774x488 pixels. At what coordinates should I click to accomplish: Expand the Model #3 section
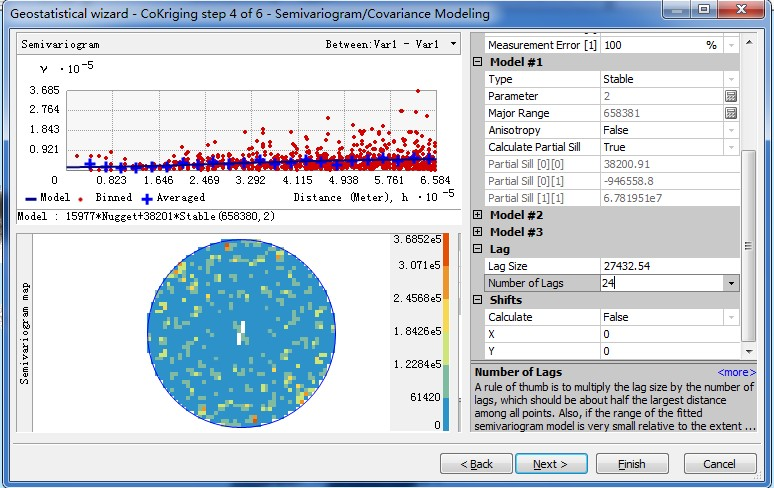pyautogui.click(x=477, y=232)
